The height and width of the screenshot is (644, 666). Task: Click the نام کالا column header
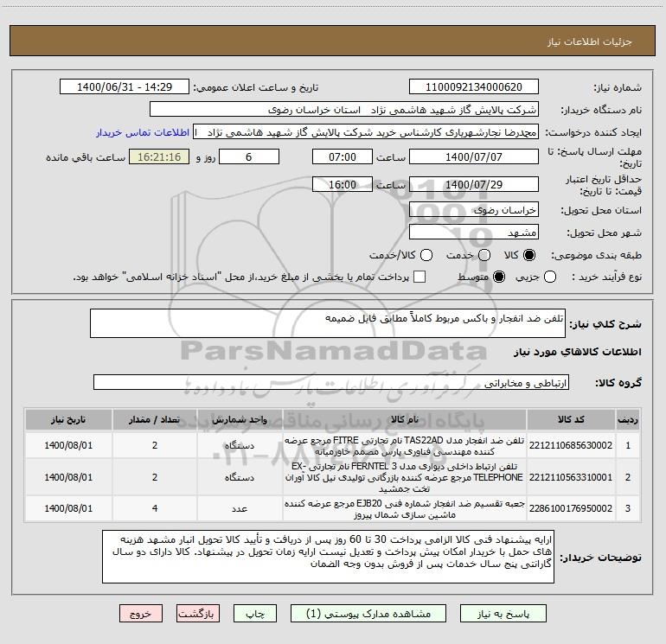point(405,419)
